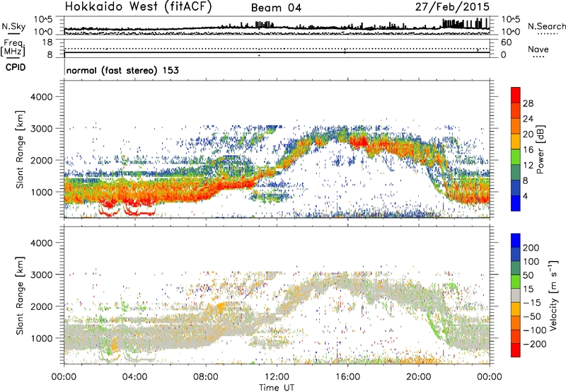This screenshot has height=392, width=566.
Task: Click the Velocity color bar
Action: tap(516, 295)
